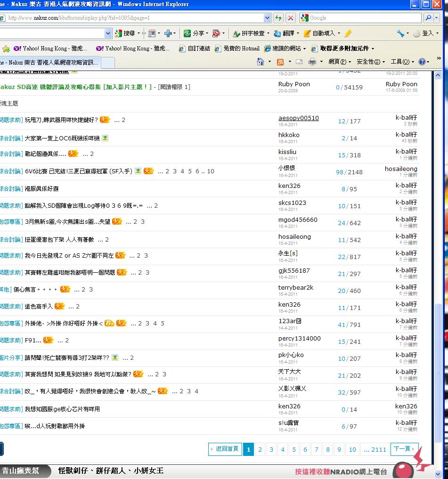Image resolution: width=448 pixels, height=479 pixels.
Task: Click the Refresh page icon
Action: (x=278, y=18)
